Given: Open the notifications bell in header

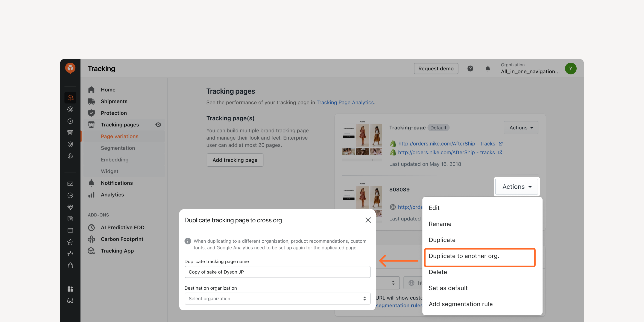Looking at the screenshot, I should point(488,68).
